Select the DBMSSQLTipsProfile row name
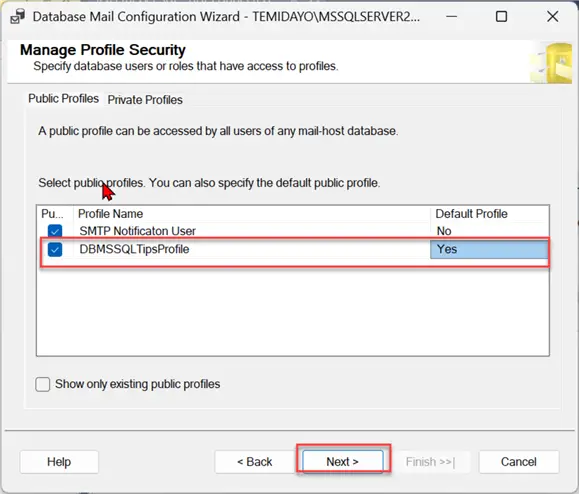Image resolution: width=579 pixels, height=494 pixels. (134, 249)
